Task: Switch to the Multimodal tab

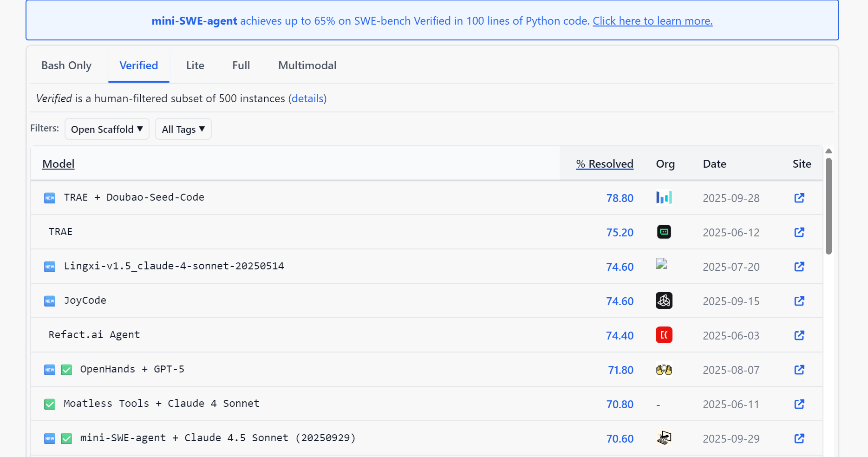Action: (307, 65)
